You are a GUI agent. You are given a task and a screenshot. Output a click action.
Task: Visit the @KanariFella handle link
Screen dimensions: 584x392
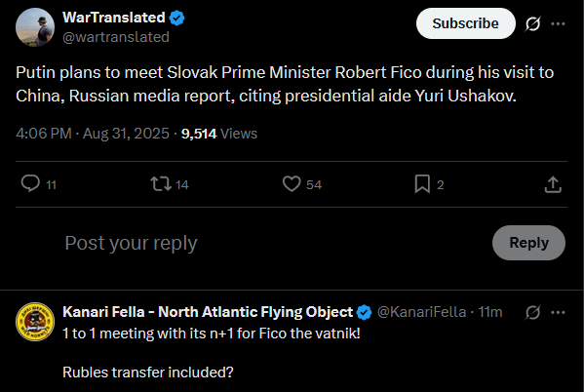click(x=421, y=312)
